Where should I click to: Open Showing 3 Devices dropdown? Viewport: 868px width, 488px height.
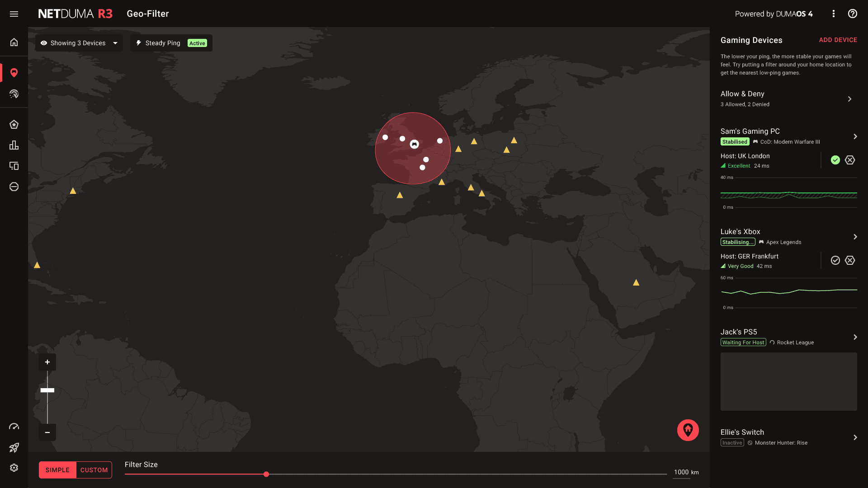pos(79,43)
